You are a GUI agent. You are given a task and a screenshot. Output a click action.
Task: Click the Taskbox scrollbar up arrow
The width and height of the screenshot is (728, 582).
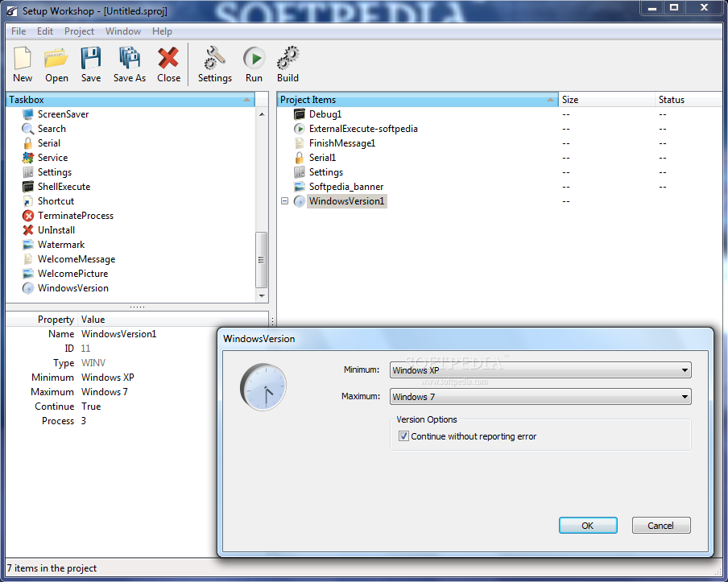pyautogui.click(x=262, y=114)
